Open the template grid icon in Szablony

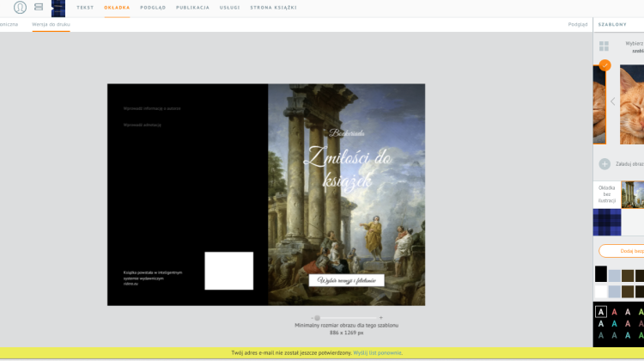pos(604,46)
